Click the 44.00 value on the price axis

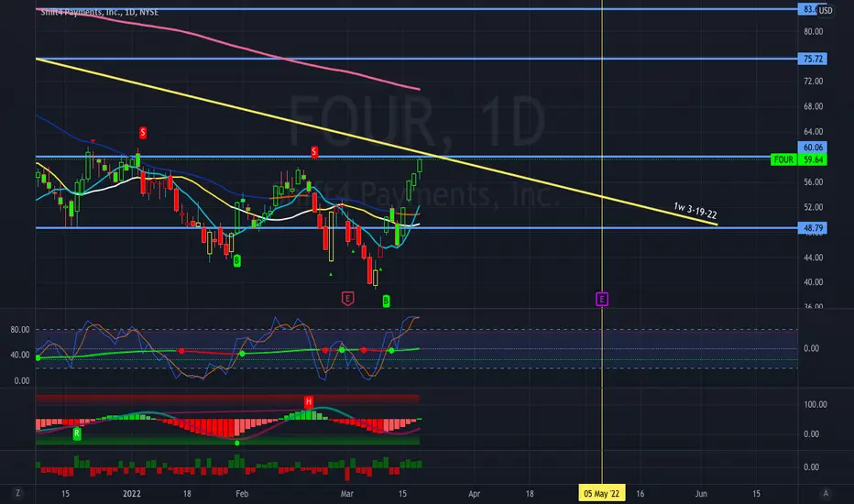coord(813,257)
